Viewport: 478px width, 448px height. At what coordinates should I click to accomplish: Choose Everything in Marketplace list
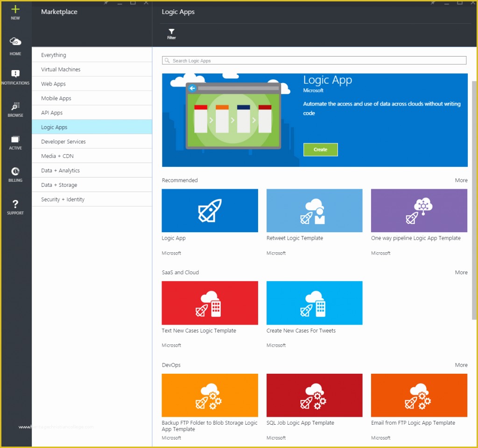[x=92, y=55]
